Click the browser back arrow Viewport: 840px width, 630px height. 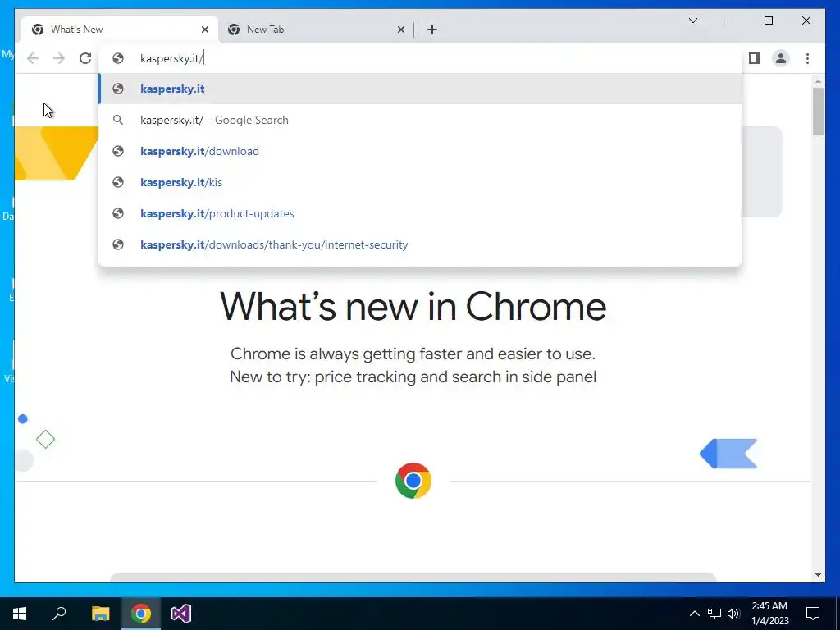tap(33, 58)
